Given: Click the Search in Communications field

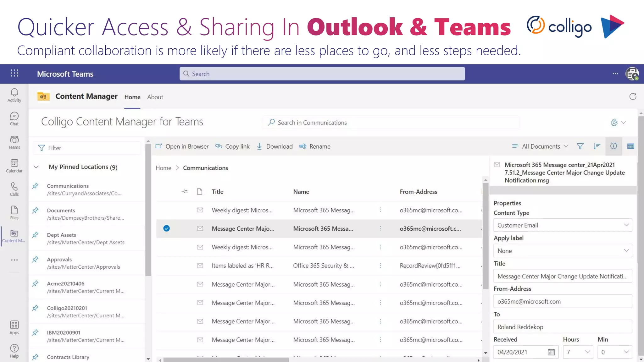Looking at the screenshot, I should coord(391,123).
